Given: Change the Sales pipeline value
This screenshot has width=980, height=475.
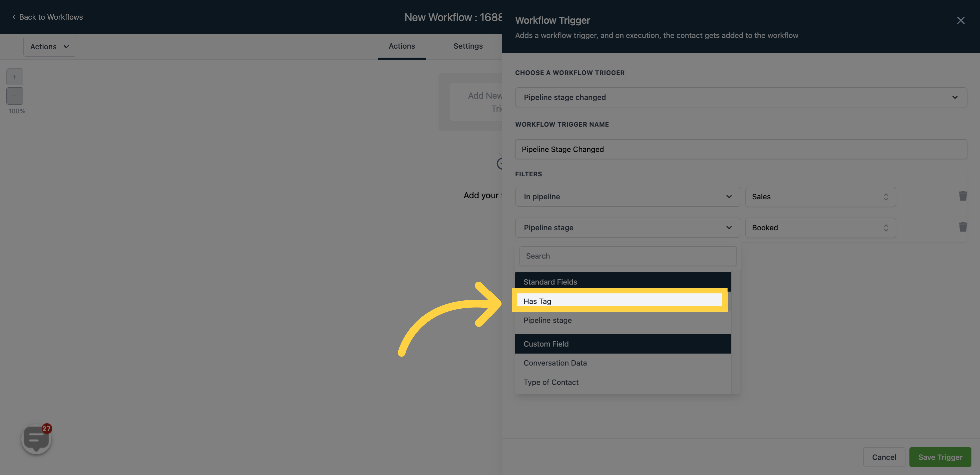Looking at the screenshot, I should [820, 197].
